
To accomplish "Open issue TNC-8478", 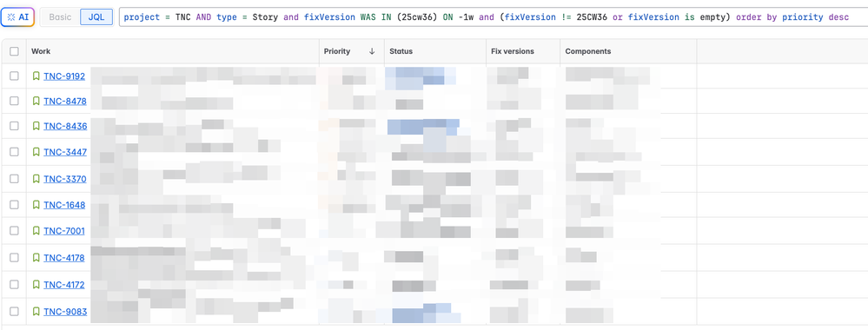I will tap(65, 102).
